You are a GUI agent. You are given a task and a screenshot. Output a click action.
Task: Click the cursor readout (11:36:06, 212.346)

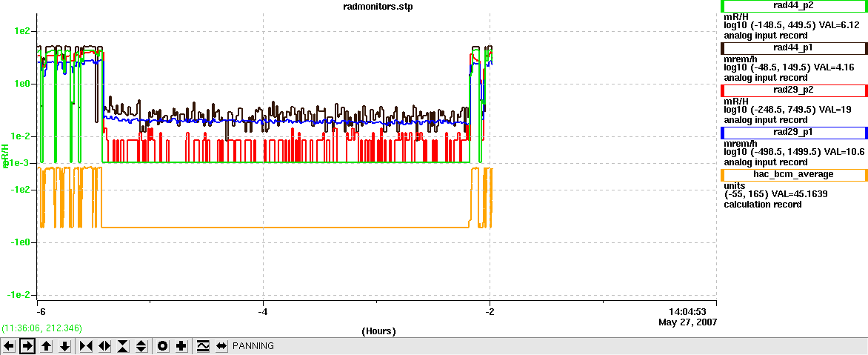[41, 328]
